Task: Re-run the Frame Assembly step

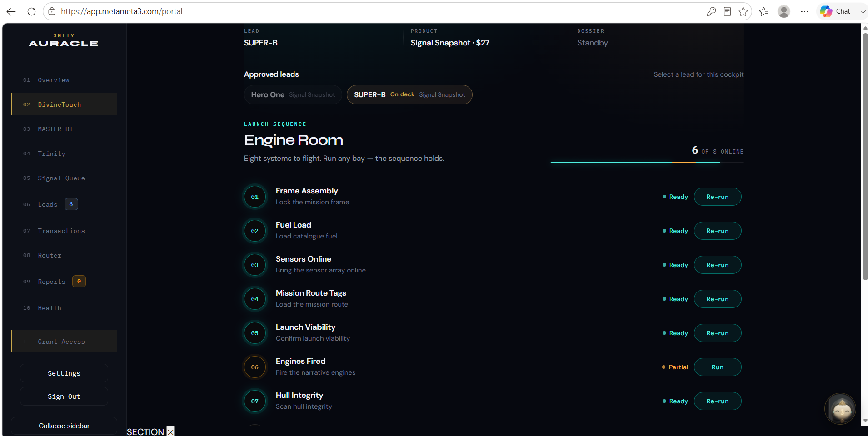Action: [x=718, y=197]
